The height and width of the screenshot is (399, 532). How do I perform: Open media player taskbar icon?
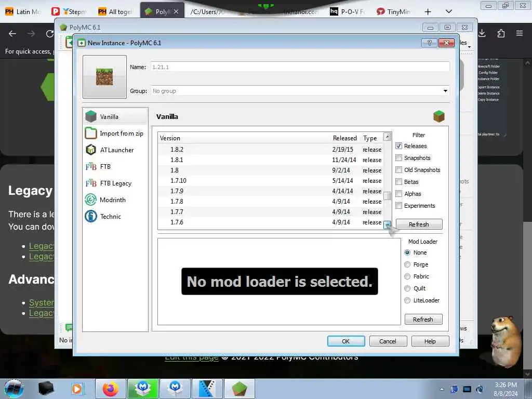(77, 389)
